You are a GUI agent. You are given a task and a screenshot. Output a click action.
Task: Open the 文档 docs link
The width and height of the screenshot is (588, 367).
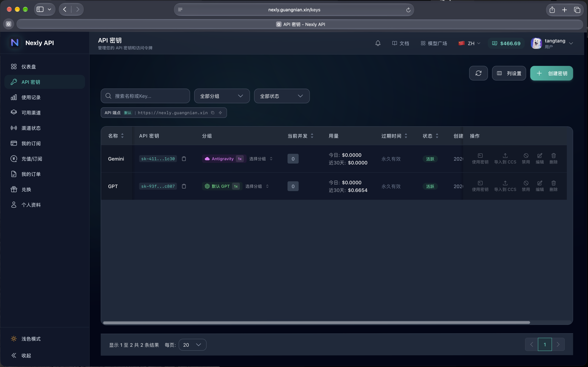[x=401, y=43]
